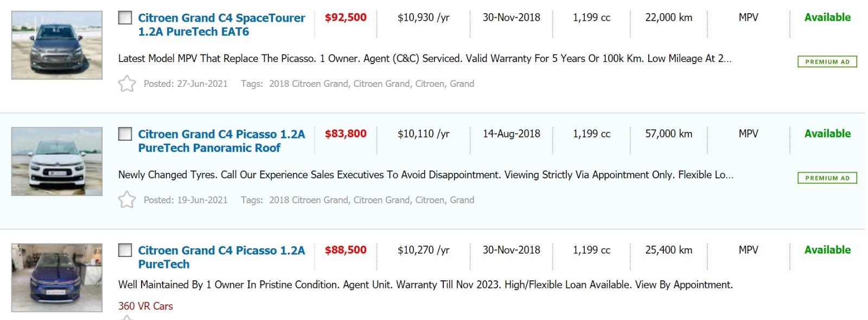Tick the Citroen Grand C4 SpaceTourer checkbox
The height and width of the screenshot is (320, 868).
tap(125, 17)
